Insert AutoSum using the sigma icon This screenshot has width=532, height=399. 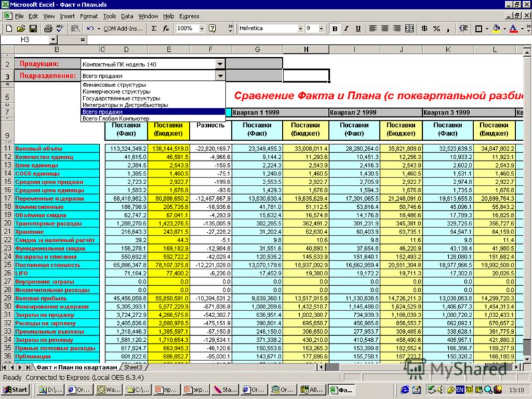point(154,29)
